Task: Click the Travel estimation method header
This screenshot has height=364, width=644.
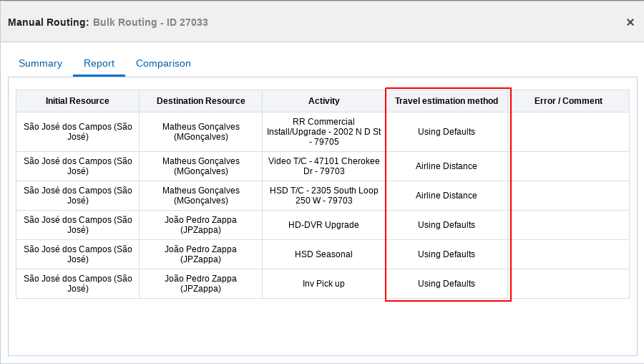Action: tap(446, 101)
